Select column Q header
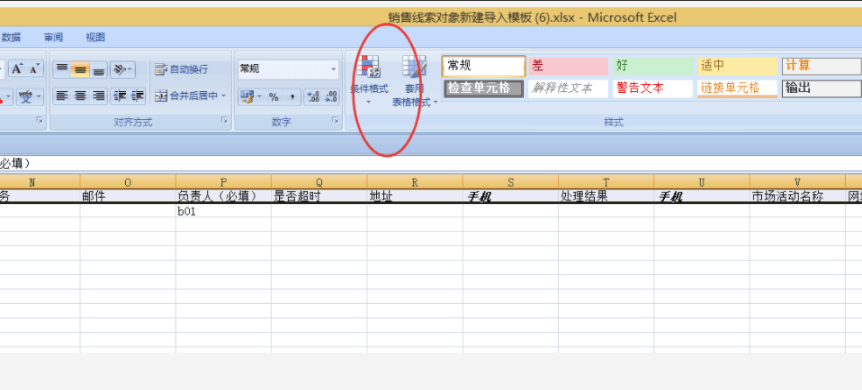The image size is (862, 390). click(319, 183)
